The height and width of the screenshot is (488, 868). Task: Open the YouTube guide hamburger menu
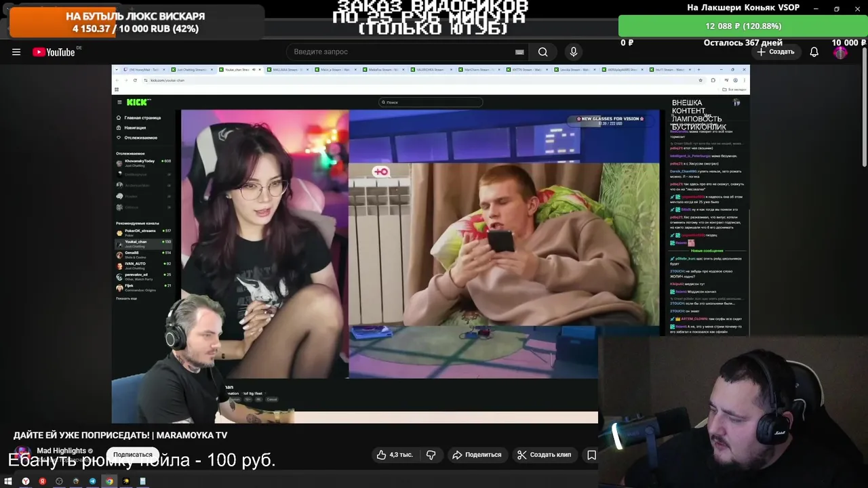point(16,52)
